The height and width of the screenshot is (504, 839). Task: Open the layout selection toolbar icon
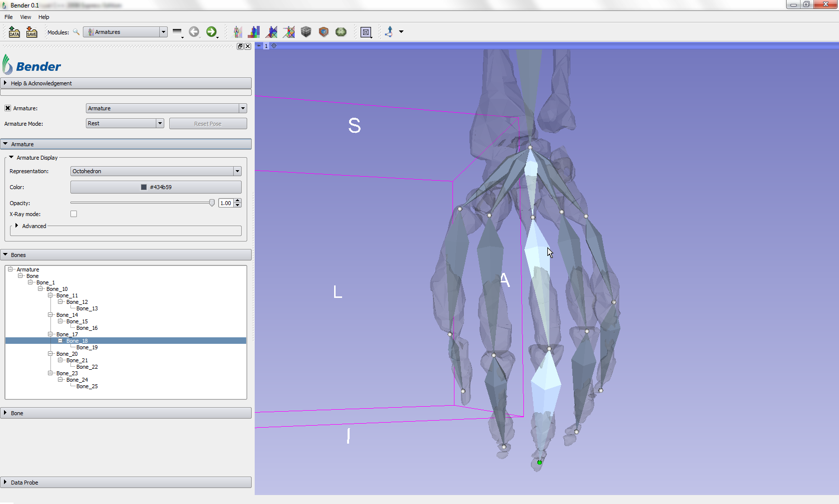[x=366, y=32]
